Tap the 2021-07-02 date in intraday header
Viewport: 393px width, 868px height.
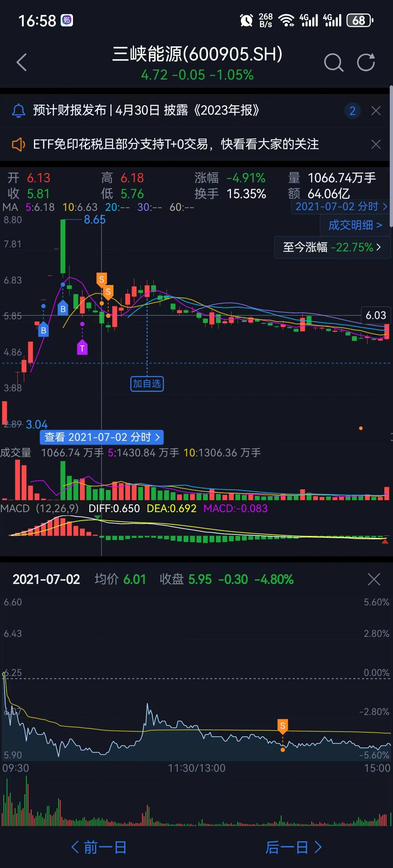(46, 579)
